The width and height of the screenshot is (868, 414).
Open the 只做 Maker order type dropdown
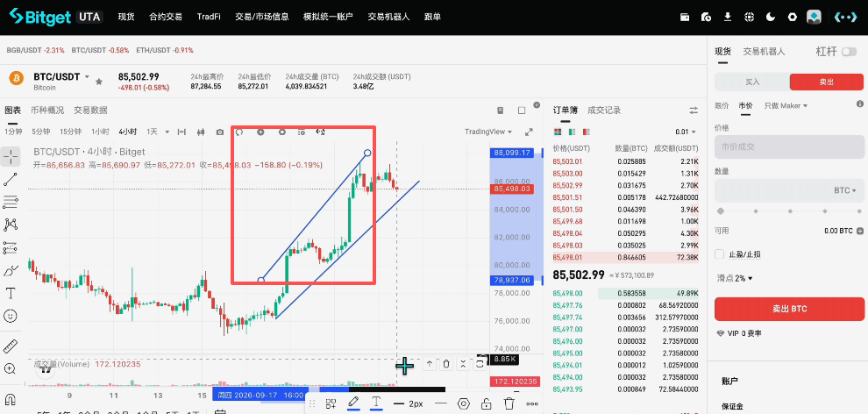[786, 106]
